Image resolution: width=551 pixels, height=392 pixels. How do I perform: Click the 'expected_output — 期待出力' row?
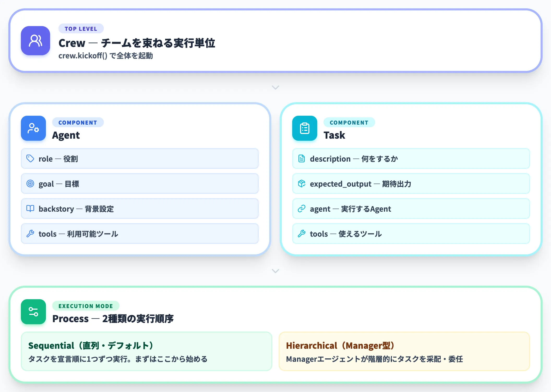tap(411, 183)
